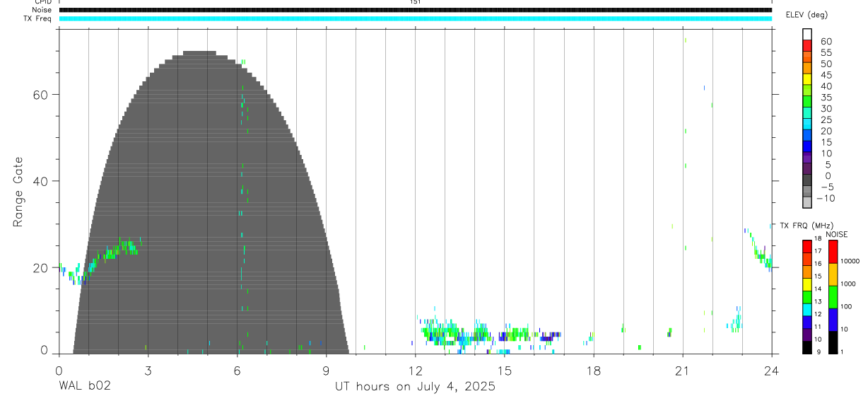Click the '1000' label on NOISE scale
This screenshot has width=868, height=401.
click(848, 284)
